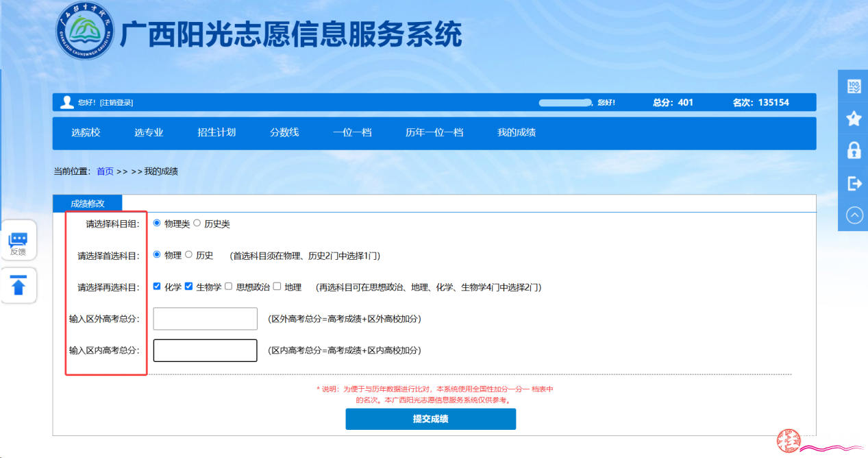Click the logout exit arrow icon
The width and height of the screenshot is (868, 458).
click(x=854, y=183)
